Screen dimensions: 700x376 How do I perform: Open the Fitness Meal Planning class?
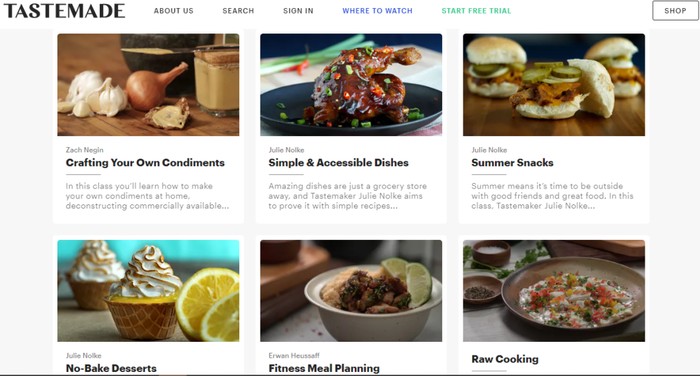tap(324, 368)
